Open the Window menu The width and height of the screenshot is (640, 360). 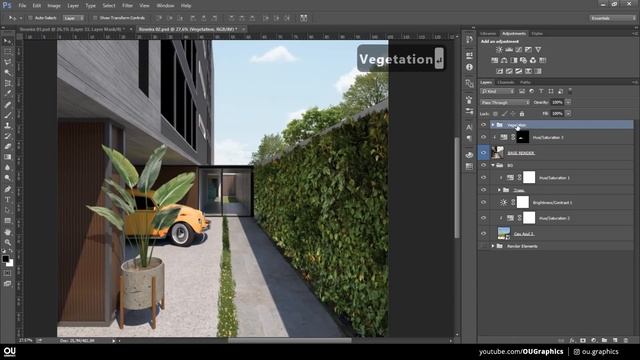tap(165, 6)
